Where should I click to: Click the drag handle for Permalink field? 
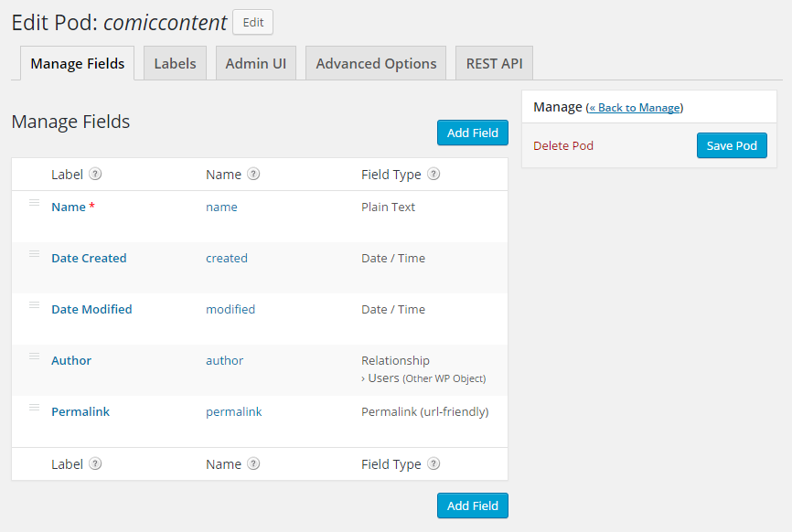[34, 407]
